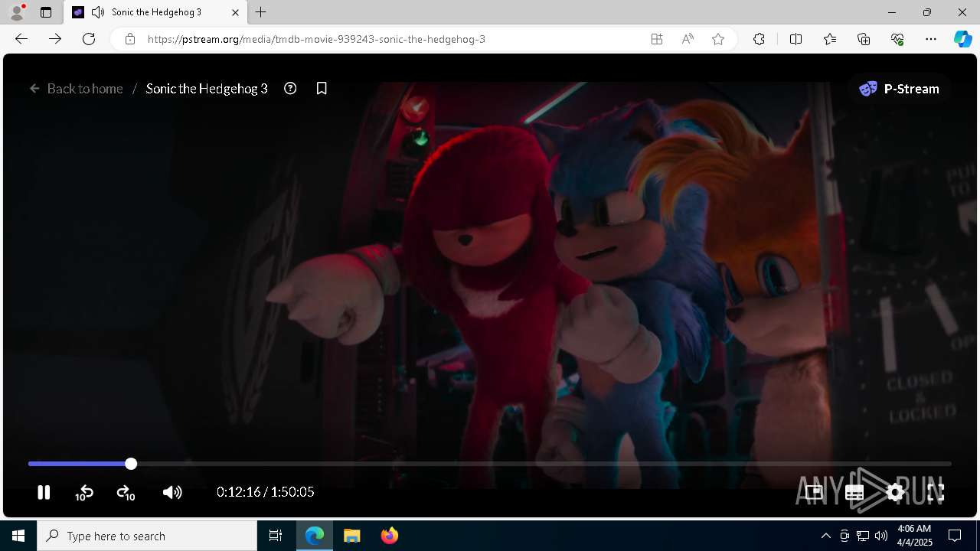Open a new browser tab
This screenshot has height=551, width=980.
click(x=261, y=12)
